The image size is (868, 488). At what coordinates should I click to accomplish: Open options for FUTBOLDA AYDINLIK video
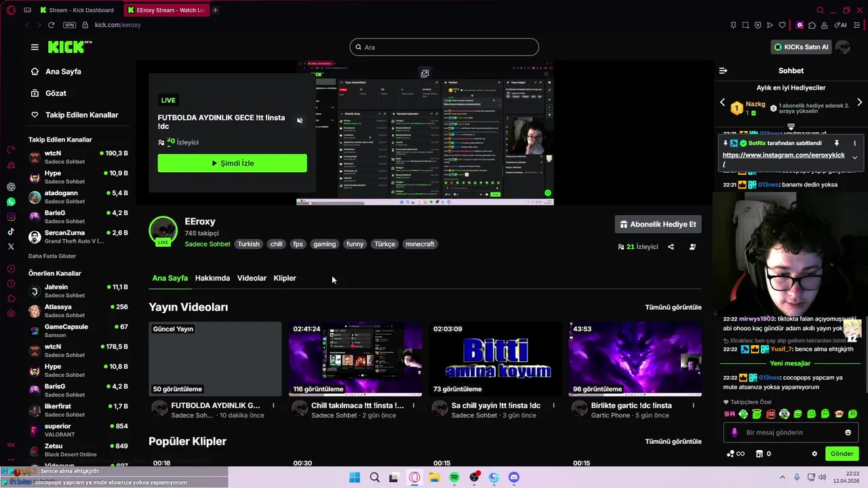pyautogui.click(x=273, y=405)
